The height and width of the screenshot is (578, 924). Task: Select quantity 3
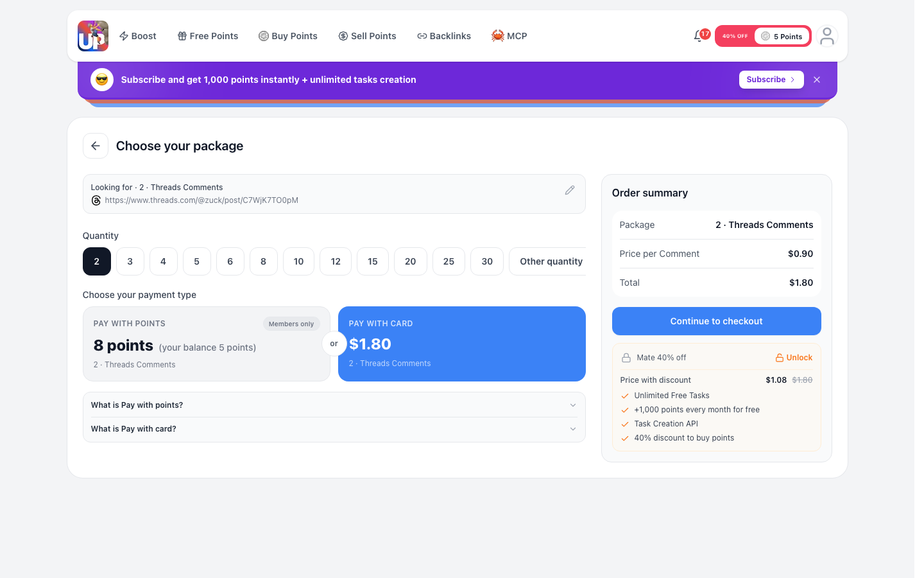[130, 261]
